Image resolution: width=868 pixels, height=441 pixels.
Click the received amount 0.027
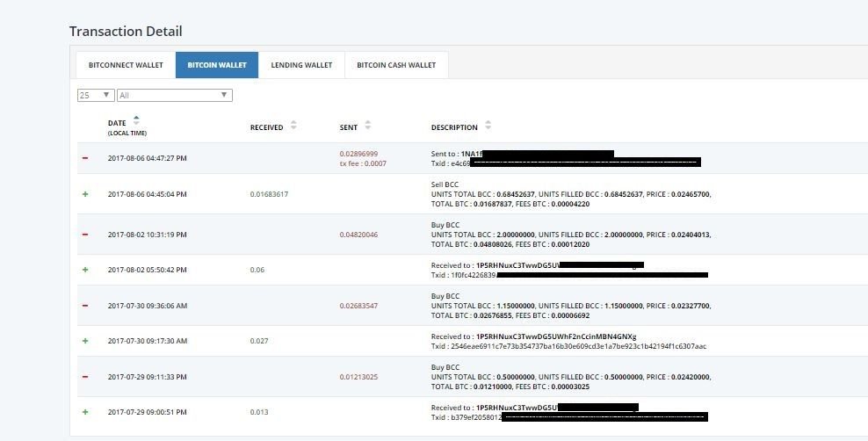click(259, 341)
